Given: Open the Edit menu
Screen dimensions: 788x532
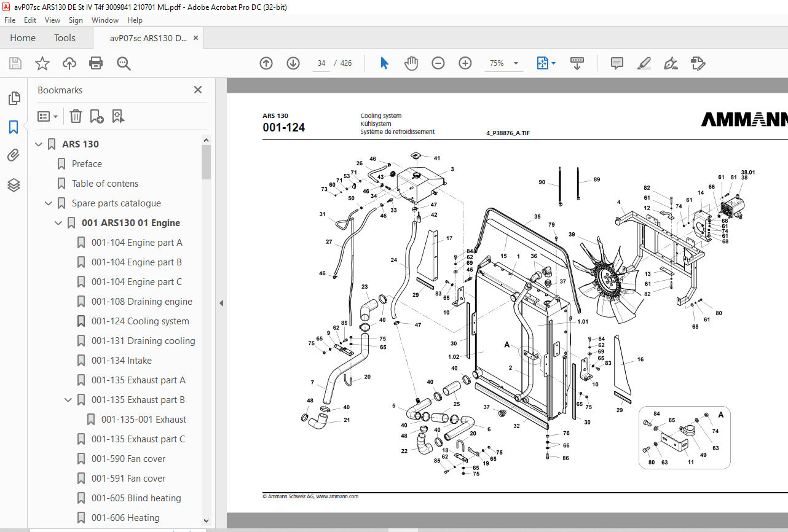Looking at the screenshot, I should click(30, 20).
